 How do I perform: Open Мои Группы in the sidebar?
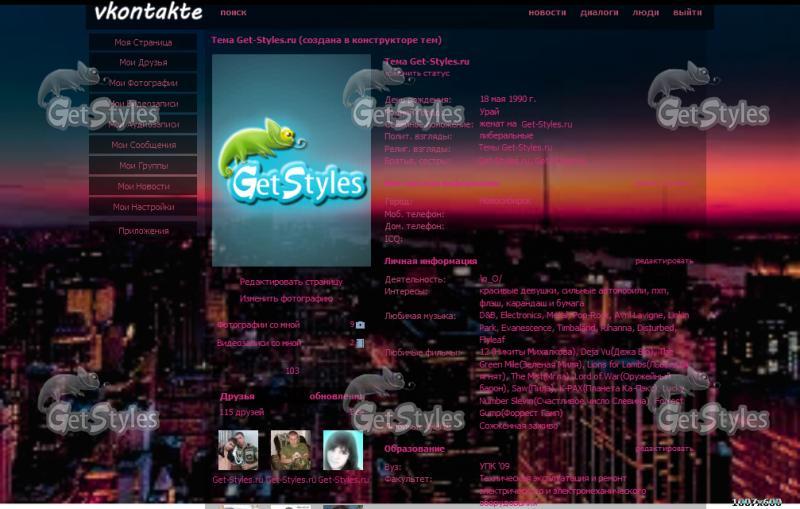coord(143,165)
